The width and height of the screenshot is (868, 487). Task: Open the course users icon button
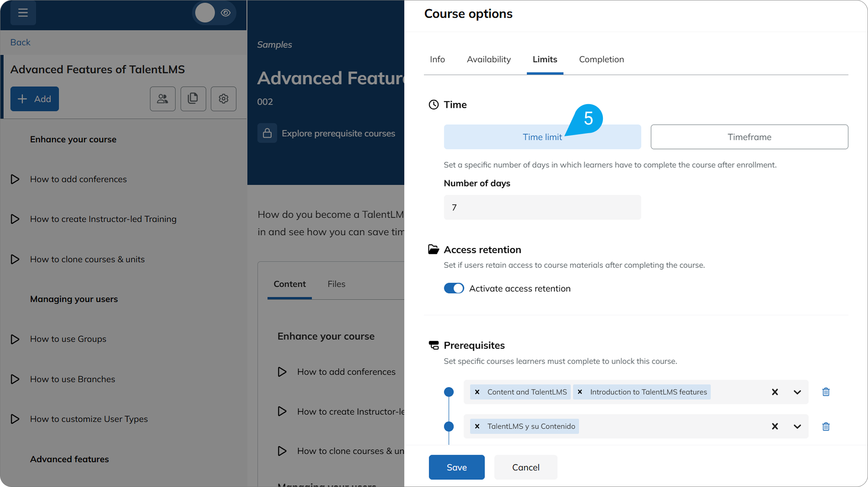163,99
